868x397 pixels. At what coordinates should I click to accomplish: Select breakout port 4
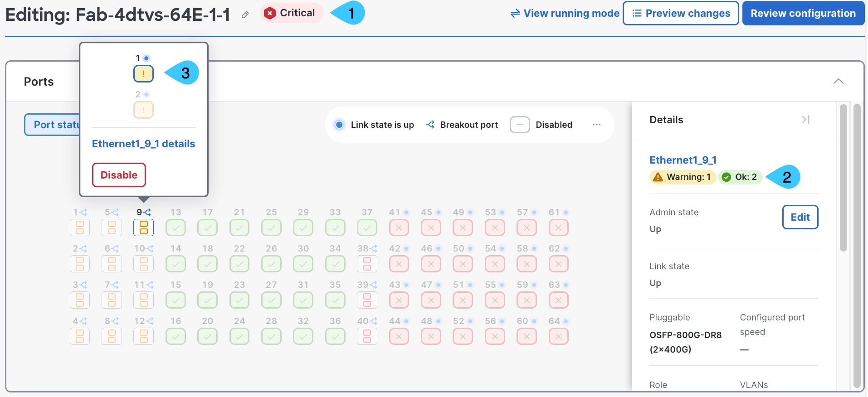tap(80, 336)
